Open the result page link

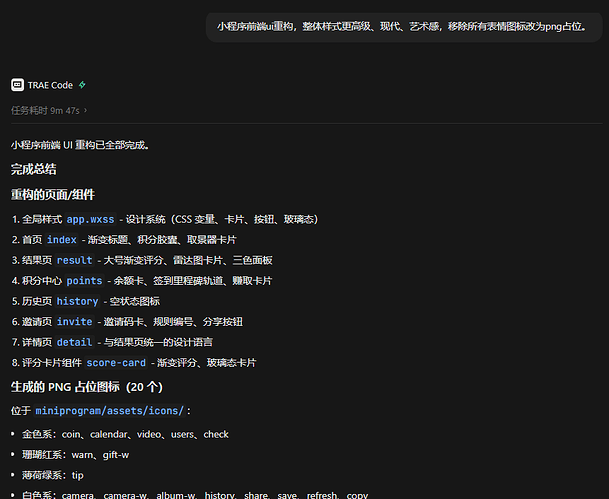coord(75,261)
